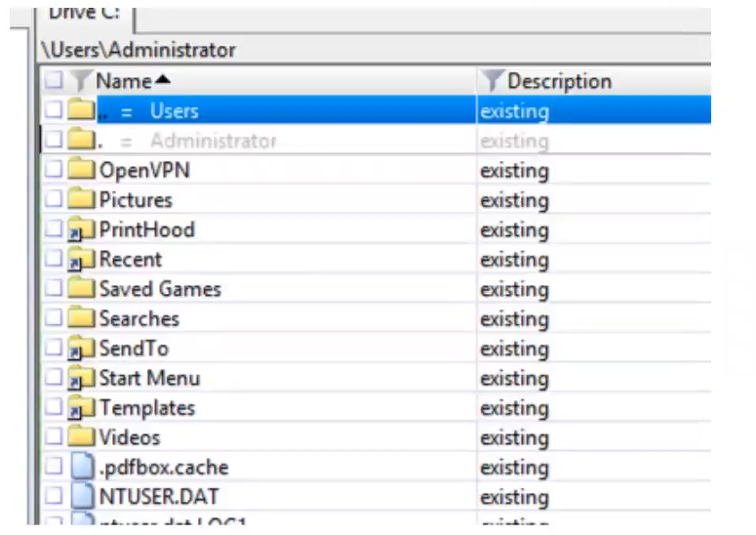756x535 pixels.
Task: Open the Name column filter funnel
Action: click(81, 81)
